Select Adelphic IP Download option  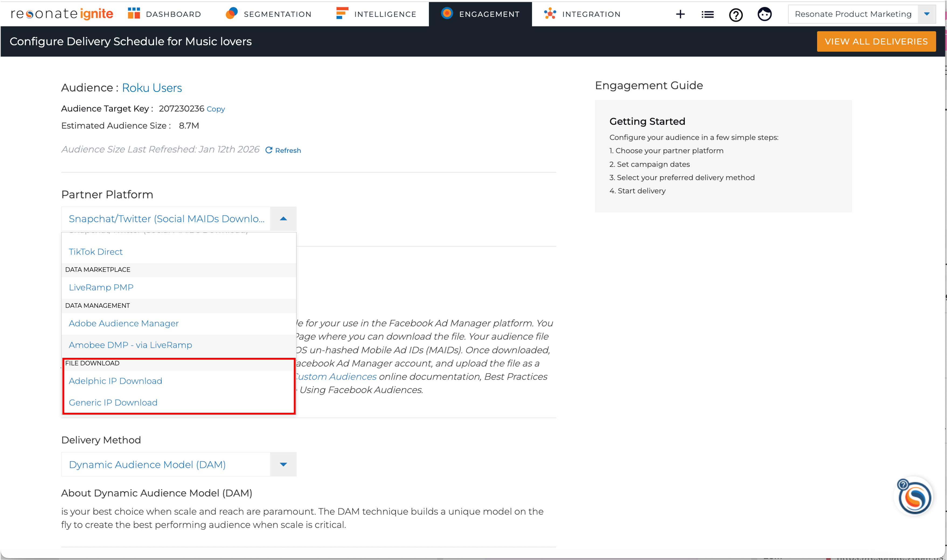[179, 381]
